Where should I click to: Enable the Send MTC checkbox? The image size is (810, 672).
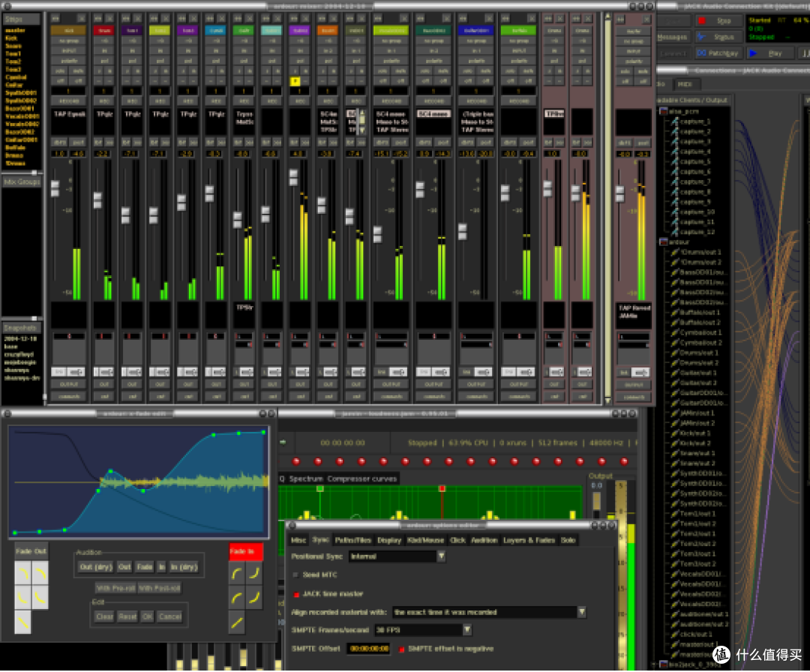(x=296, y=575)
